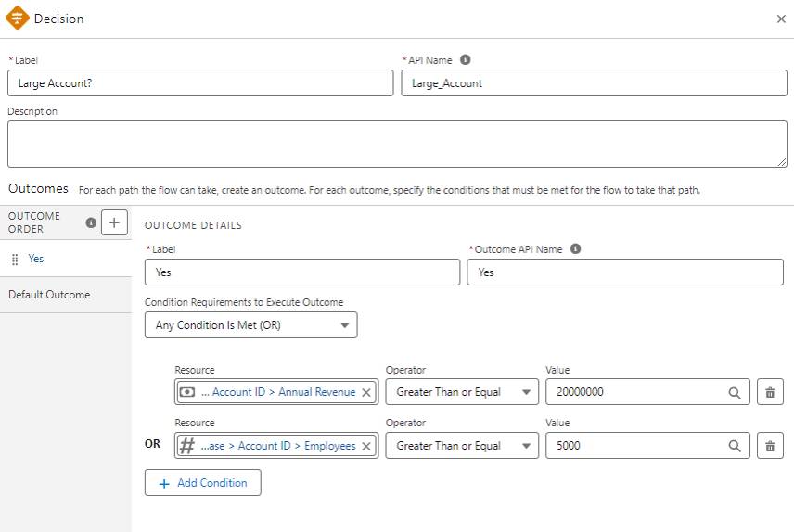794x532 pixels.
Task: Click the API Name field 'Large_Account'
Action: tap(594, 83)
